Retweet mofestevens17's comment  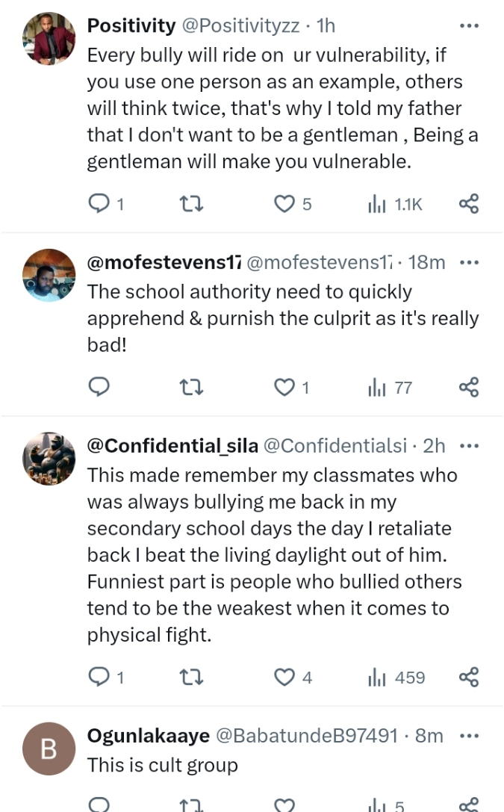click(x=192, y=387)
